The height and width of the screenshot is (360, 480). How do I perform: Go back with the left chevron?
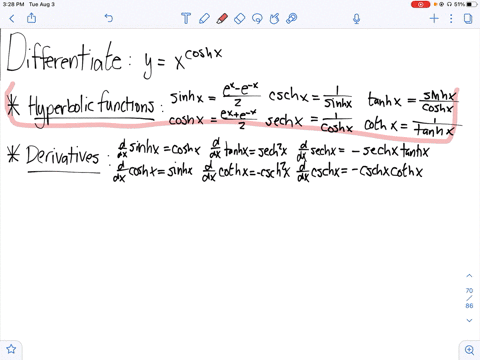coord(12,18)
